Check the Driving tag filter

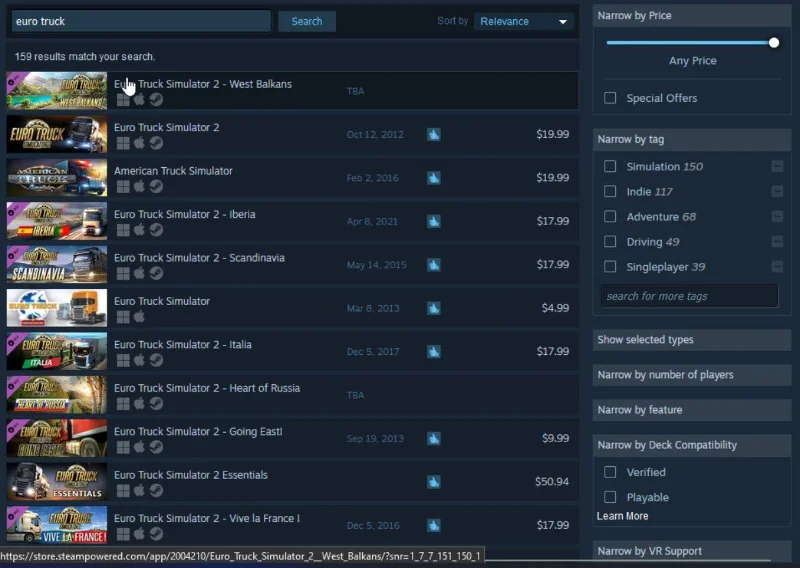pyautogui.click(x=610, y=241)
